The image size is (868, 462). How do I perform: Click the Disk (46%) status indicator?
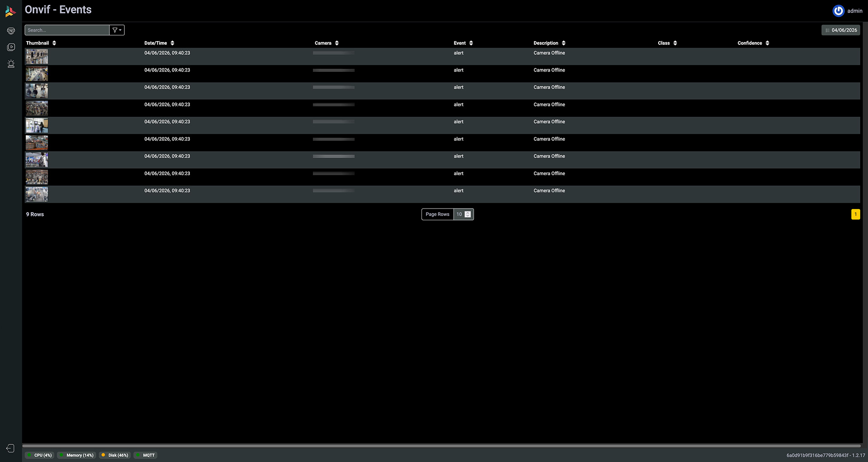point(115,455)
